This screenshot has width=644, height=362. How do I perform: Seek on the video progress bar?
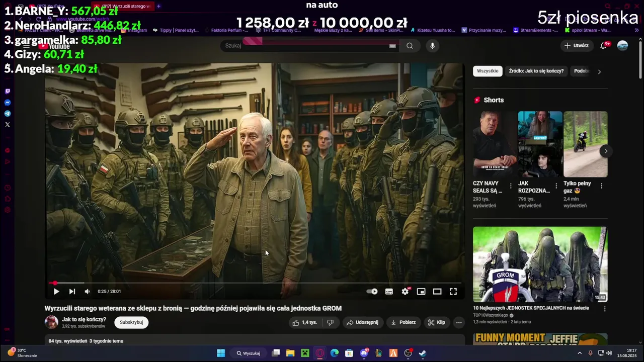(255, 283)
